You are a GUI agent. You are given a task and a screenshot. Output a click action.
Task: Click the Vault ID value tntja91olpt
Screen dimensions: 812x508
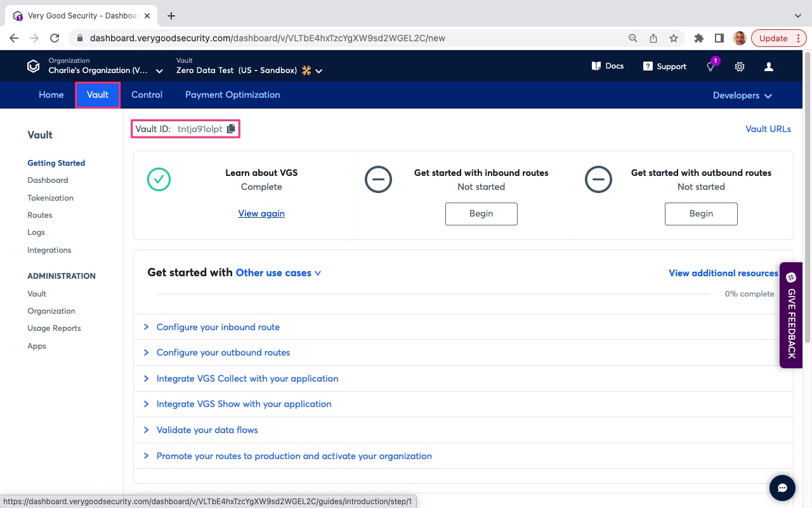[200, 129]
